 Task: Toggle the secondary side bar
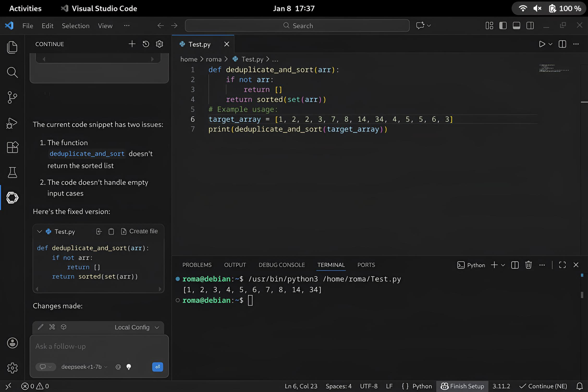530,26
